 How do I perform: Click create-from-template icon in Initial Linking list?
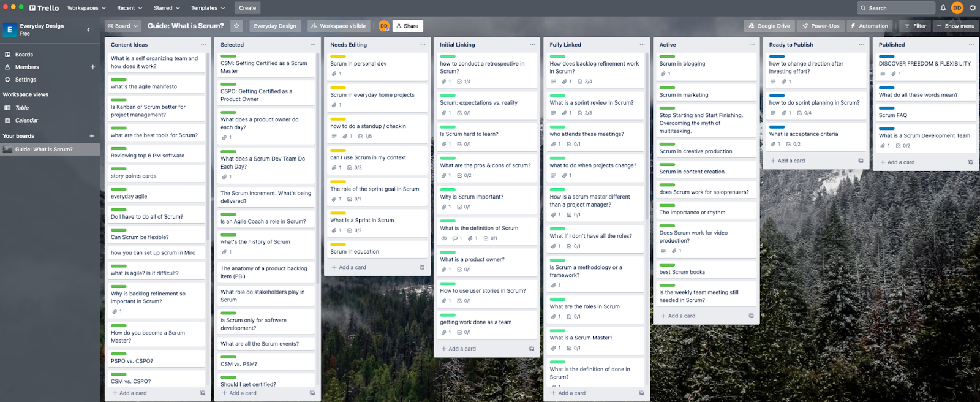tap(532, 349)
